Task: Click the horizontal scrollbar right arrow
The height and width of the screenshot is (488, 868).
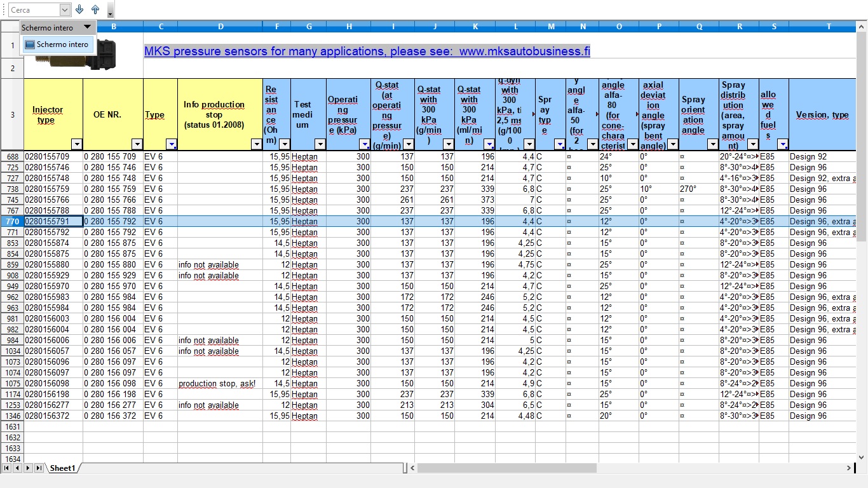Action: coord(849,468)
